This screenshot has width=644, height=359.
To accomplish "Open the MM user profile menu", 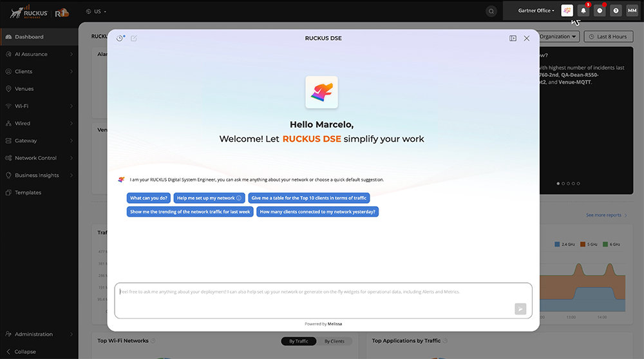I will coord(632,11).
